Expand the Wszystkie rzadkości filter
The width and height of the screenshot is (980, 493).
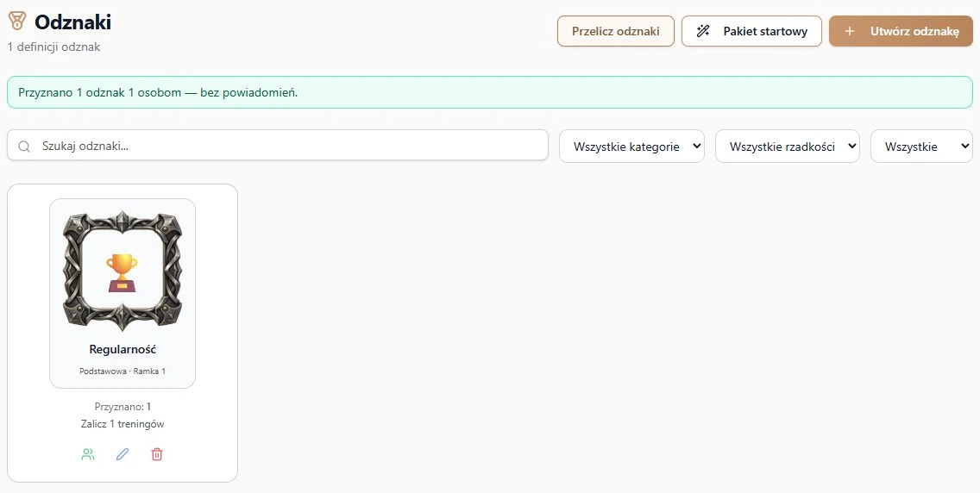coord(788,147)
